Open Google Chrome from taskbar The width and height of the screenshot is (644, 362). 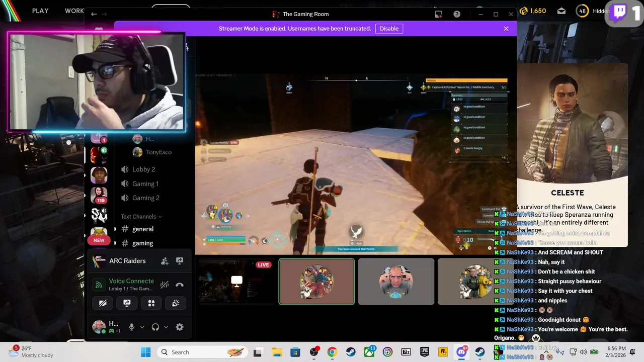click(x=332, y=352)
